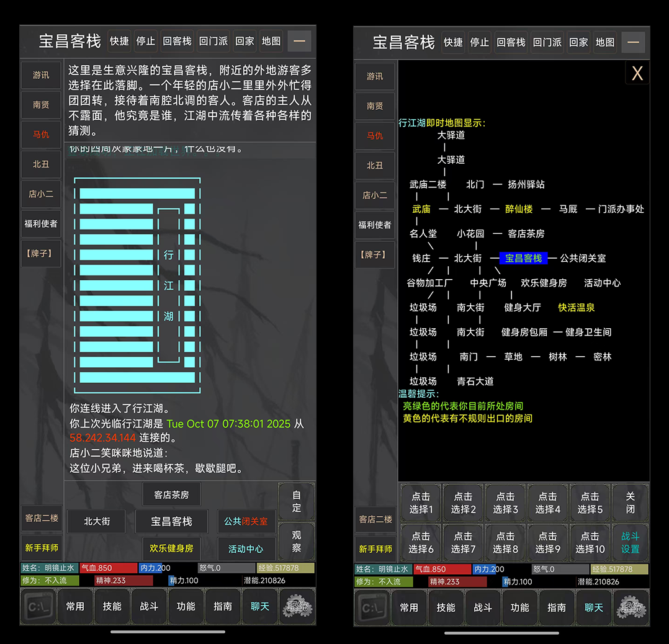Use the 回客栈 return-to-inn icon
The image size is (669, 644).
(177, 41)
